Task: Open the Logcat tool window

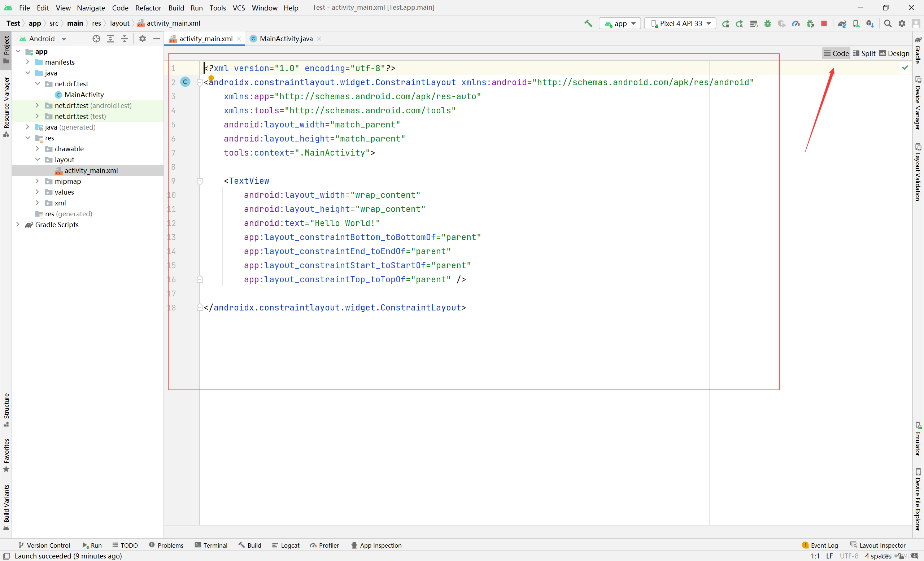Action: [x=286, y=545]
